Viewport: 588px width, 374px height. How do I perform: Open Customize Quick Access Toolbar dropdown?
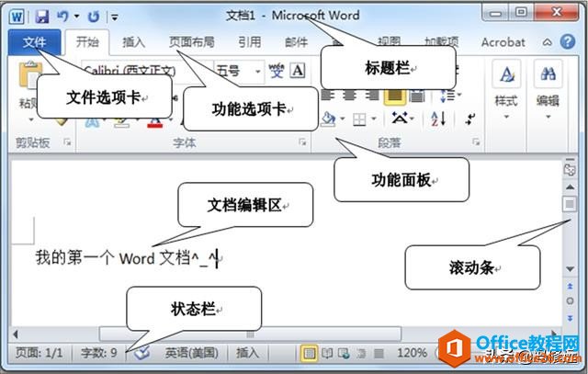coord(114,17)
